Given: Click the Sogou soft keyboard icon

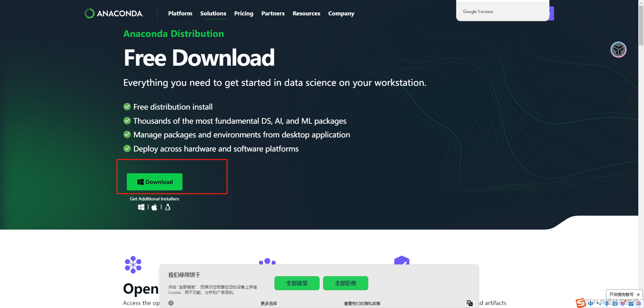Looking at the screenshot, I should pos(615,304).
